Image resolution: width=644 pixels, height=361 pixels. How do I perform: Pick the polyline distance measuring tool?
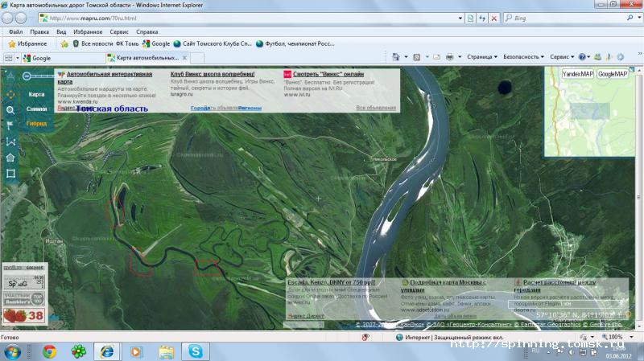point(10,142)
